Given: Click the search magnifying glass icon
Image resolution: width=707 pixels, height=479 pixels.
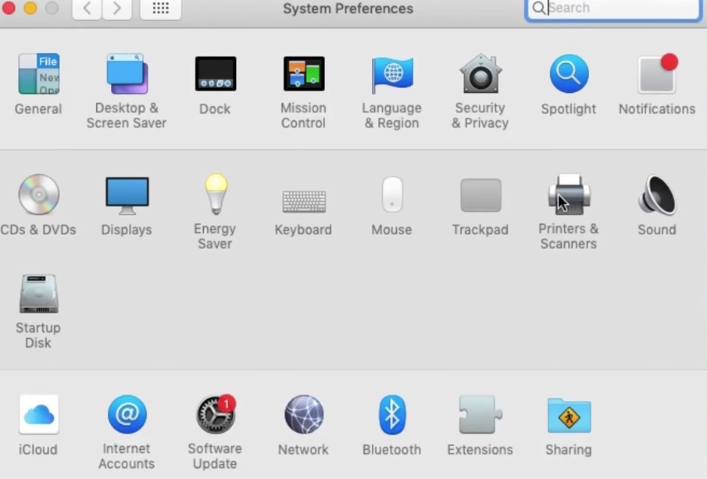Looking at the screenshot, I should tap(539, 8).
